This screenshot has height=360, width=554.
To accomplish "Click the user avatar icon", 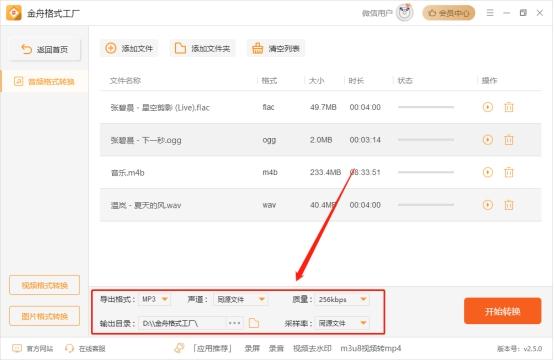I will 405,13.
